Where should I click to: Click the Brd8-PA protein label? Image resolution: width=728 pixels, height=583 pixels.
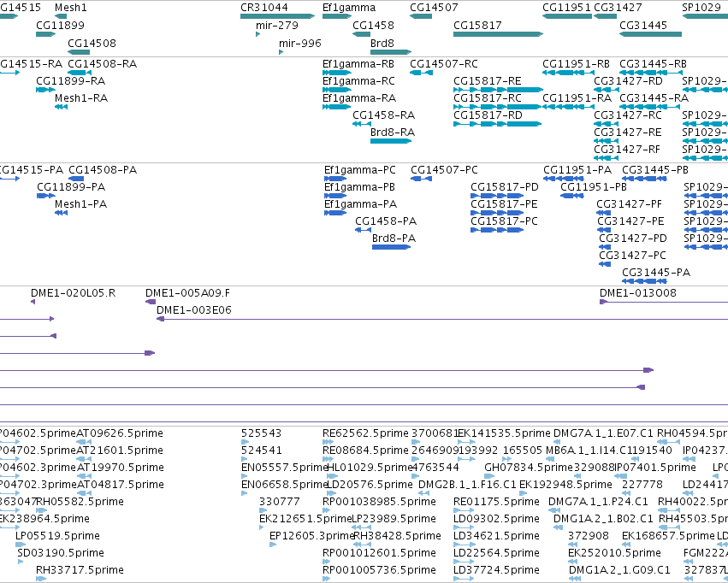[394, 238]
